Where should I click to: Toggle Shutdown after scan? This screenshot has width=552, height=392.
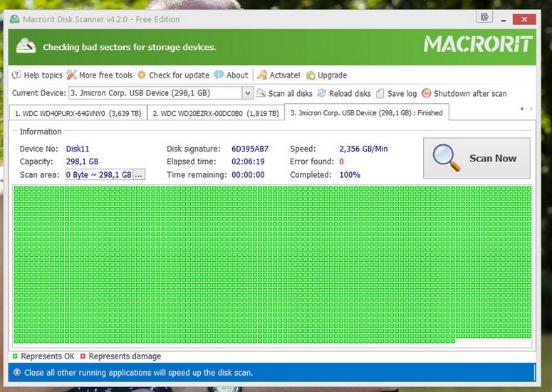464,94
